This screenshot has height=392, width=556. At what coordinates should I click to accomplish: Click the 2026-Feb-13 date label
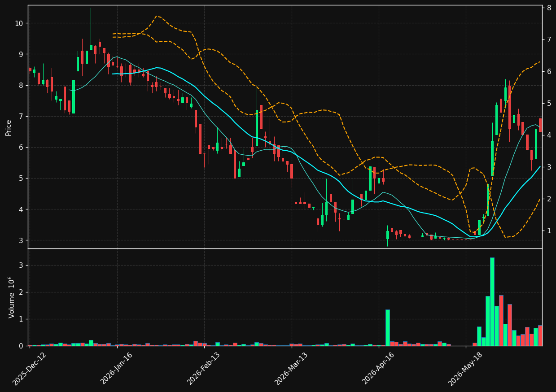pos(204,369)
